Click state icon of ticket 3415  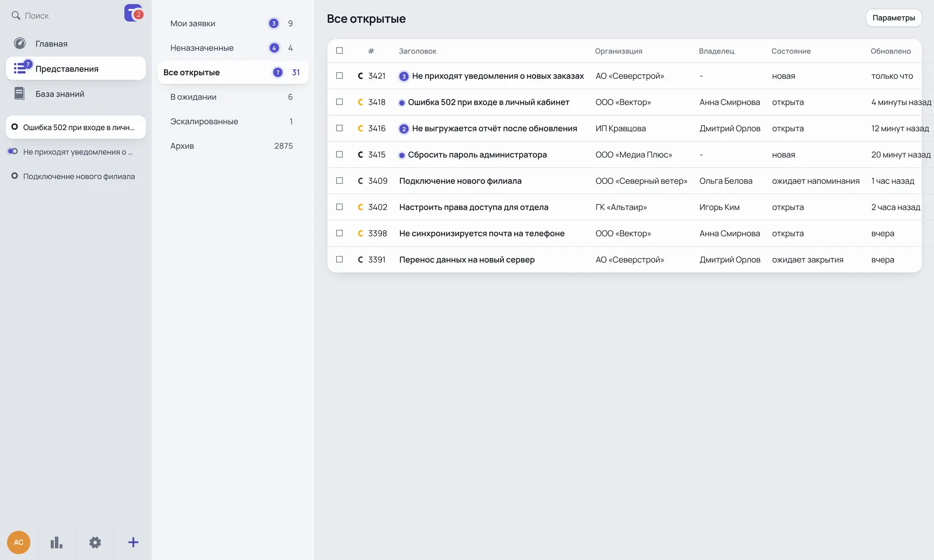[360, 155]
